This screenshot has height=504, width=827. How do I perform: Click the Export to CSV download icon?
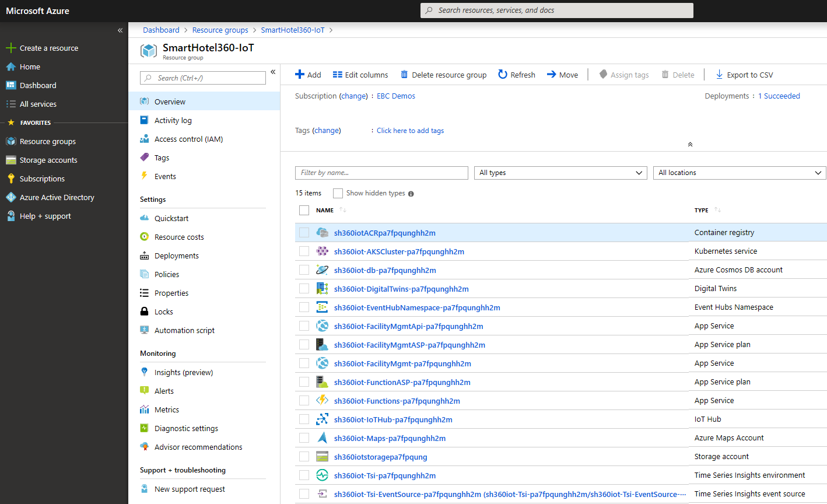pos(719,75)
